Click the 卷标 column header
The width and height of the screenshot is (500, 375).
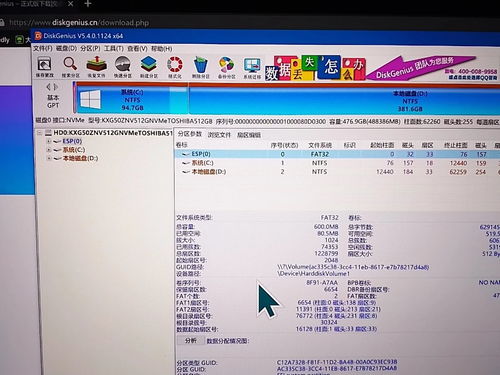pos(182,145)
